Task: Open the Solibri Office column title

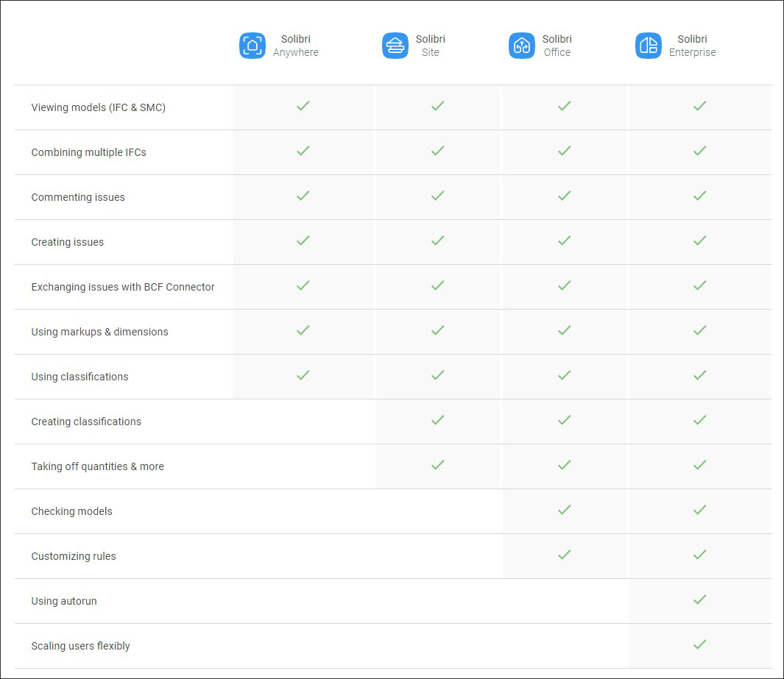Action: [x=557, y=46]
